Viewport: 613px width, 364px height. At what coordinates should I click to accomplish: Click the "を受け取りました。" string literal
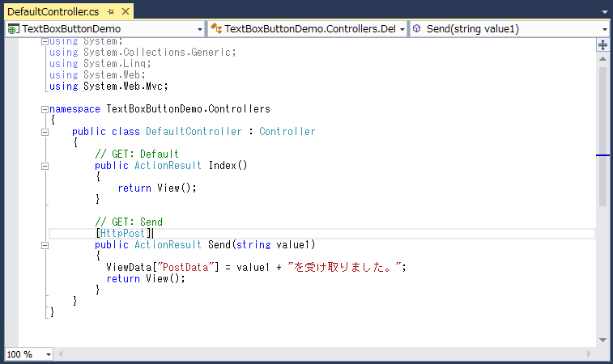pos(344,267)
